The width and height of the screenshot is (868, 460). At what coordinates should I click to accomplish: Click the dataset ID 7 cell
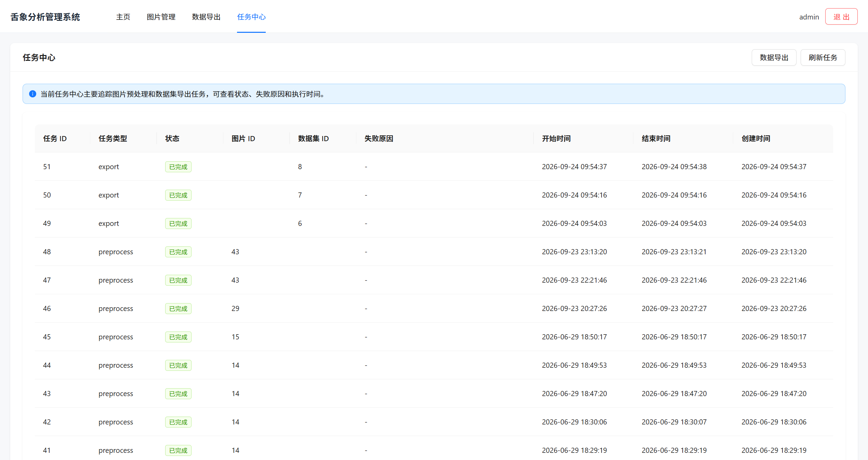coord(300,195)
